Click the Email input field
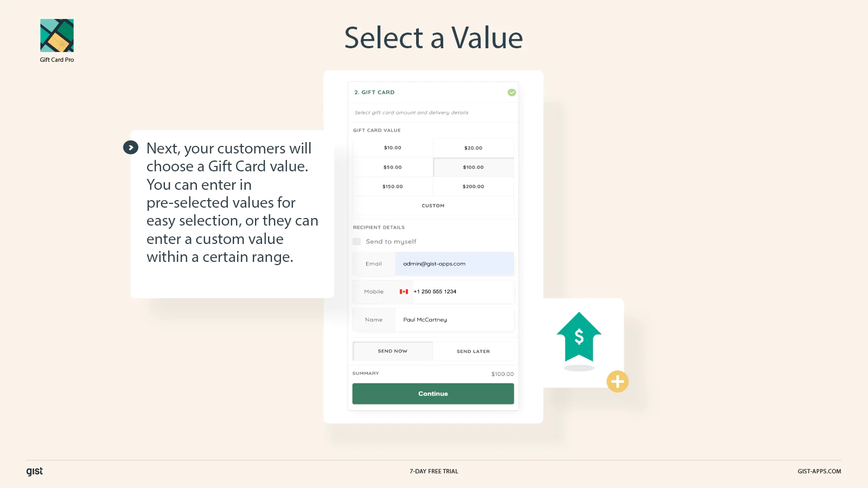This screenshot has height=488, width=868. tap(454, 264)
